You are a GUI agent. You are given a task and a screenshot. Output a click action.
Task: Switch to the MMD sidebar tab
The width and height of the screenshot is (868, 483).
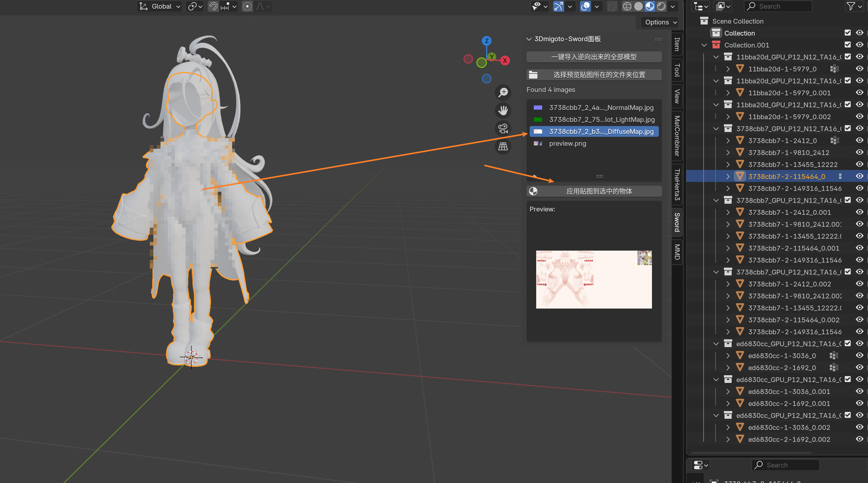[x=677, y=252]
